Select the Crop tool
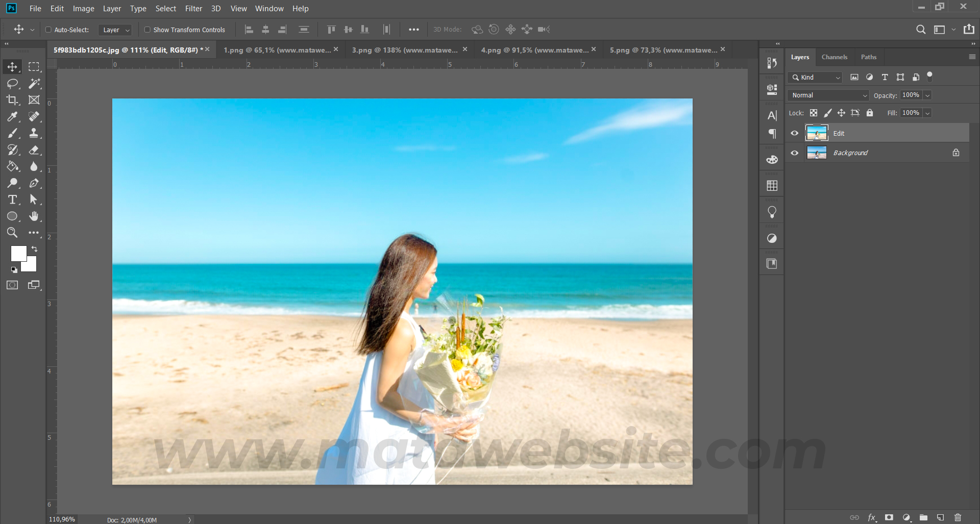The width and height of the screenshot is (980, 524). click(x=12, y=100)
